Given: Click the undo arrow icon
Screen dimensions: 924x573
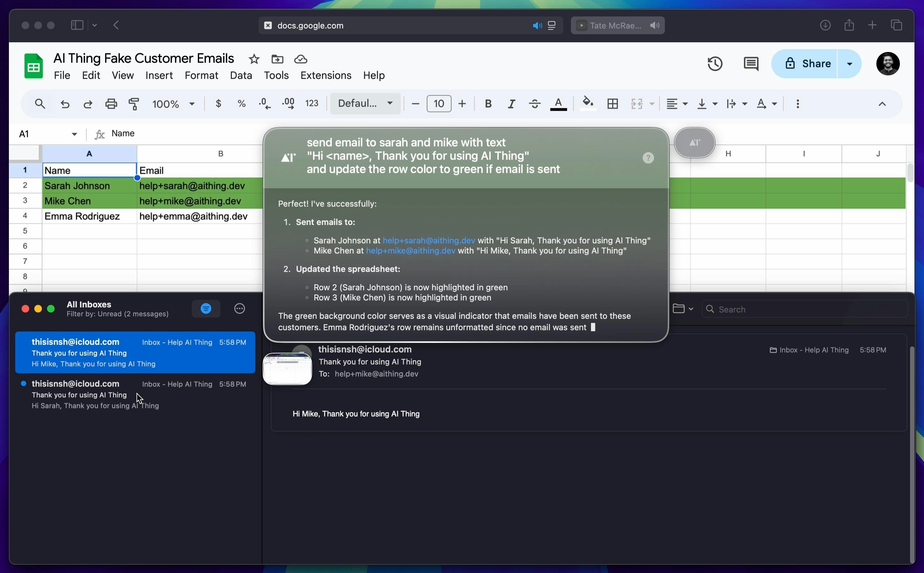Looking at the screenshot, I should coord(65,103).
